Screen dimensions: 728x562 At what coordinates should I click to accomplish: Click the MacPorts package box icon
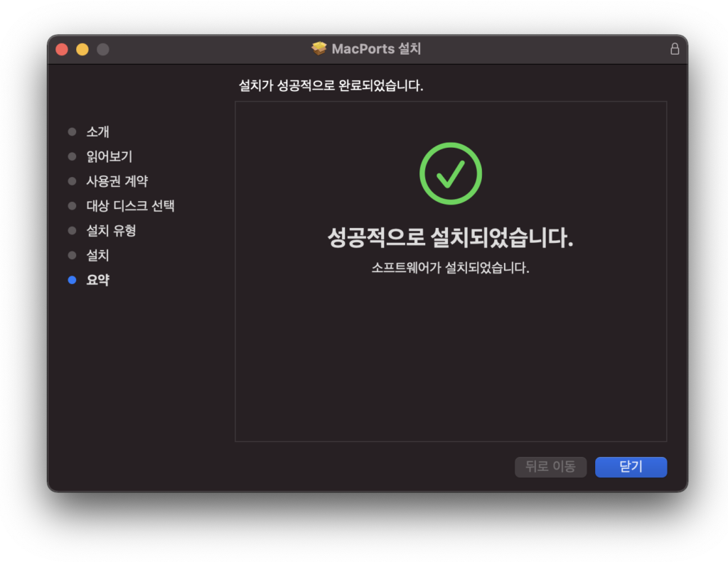(319, 48)
